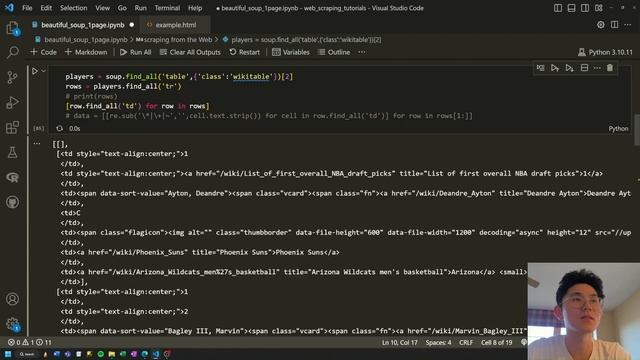Open the Manage gear in the activity bar

13,324
